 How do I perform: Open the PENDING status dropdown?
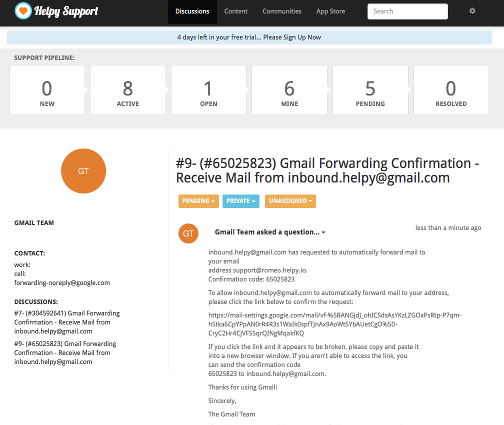click(198, 201)
